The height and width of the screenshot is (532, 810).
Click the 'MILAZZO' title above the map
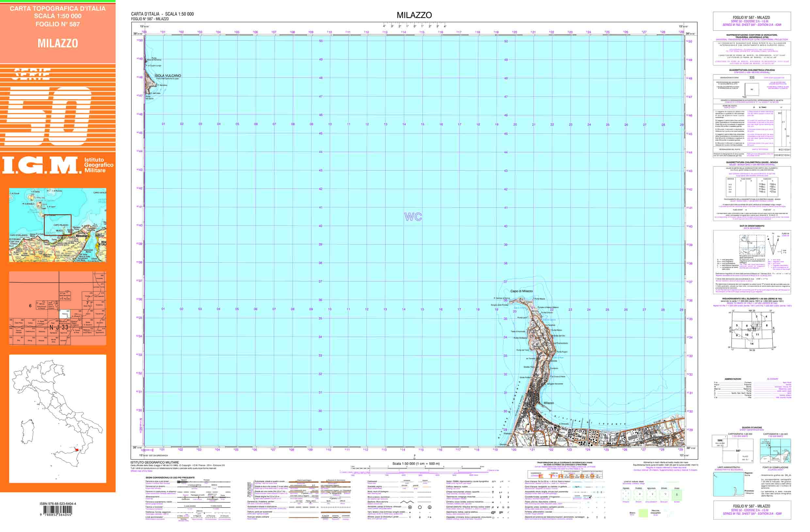tap(414, 15)
